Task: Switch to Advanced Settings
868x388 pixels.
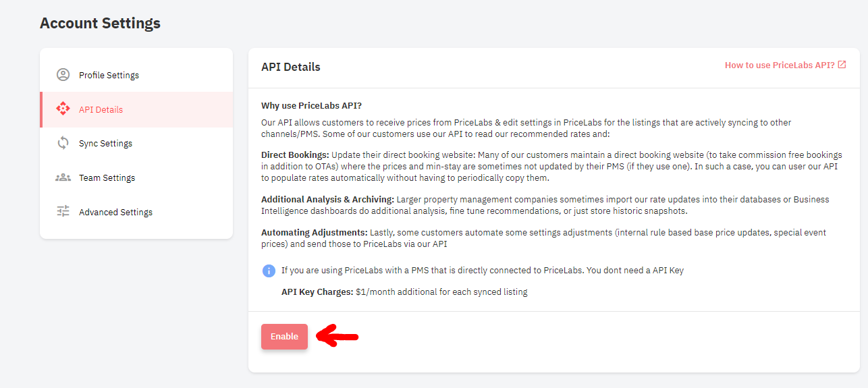Action: (x=136, y=212)
